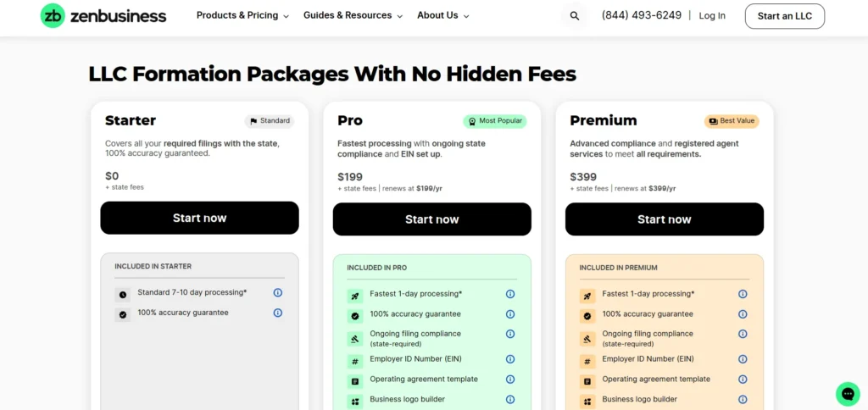This screenshot has width=868, height=410.
Task: Click info icon for Pro Employer ID Number
Action: (x=510, y=359)
